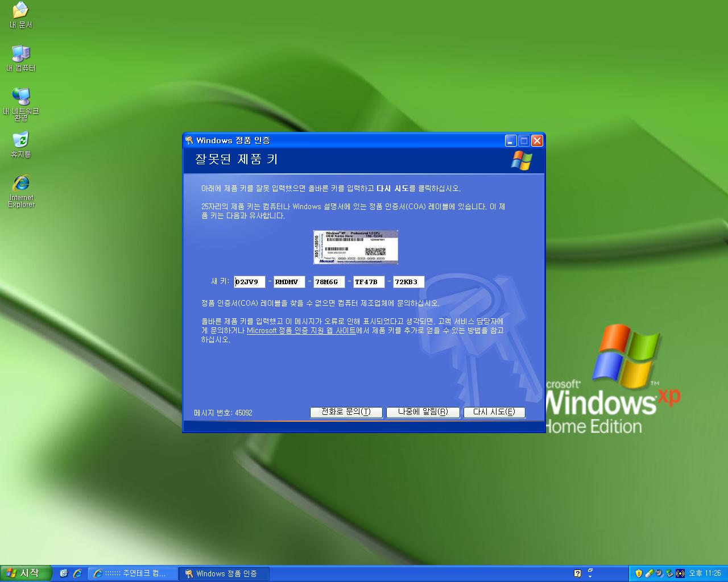Select the 내 컴퓨터 desktop icon

(20, 59)
